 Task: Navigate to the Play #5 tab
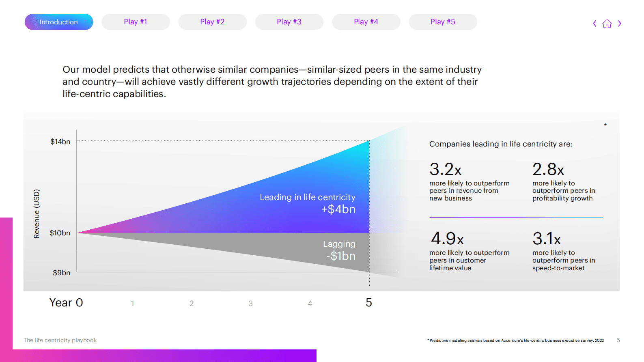[x=443, y=22]
